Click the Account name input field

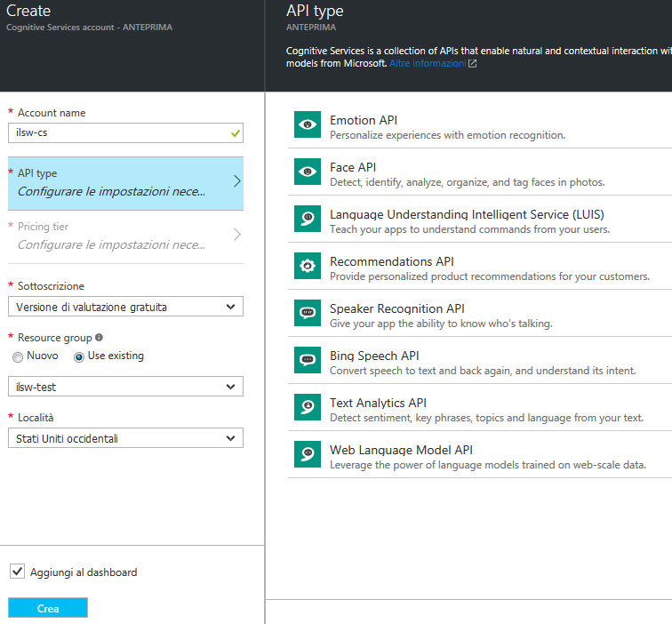(125, 132)
